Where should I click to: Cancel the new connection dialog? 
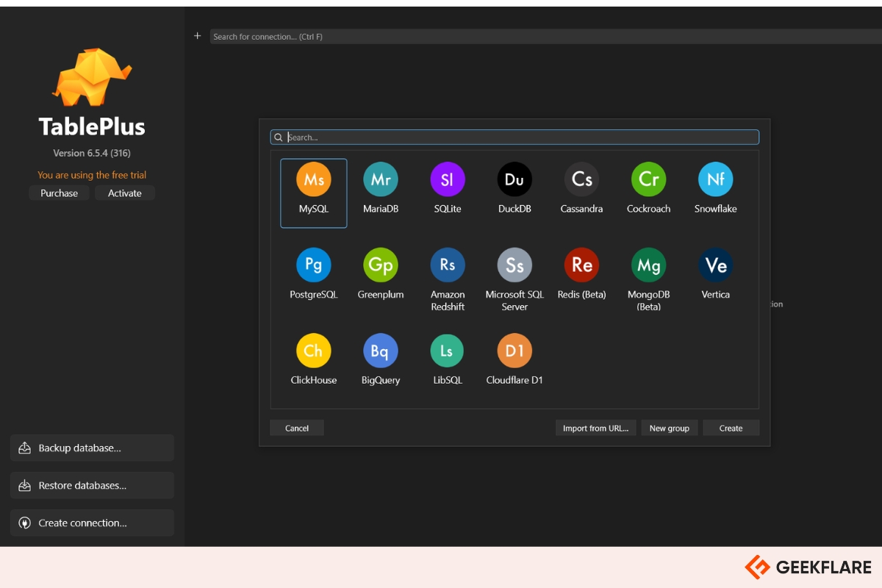(x=297, y=428)
